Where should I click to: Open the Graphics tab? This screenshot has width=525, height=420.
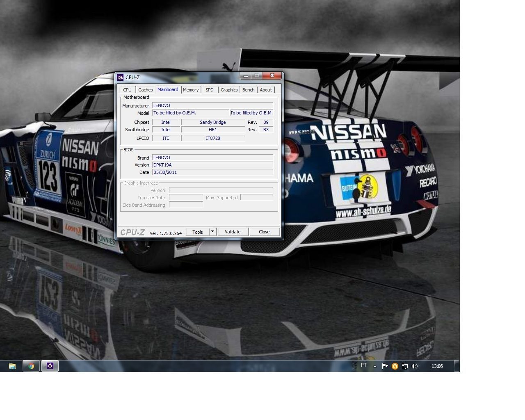coord(229,90)
